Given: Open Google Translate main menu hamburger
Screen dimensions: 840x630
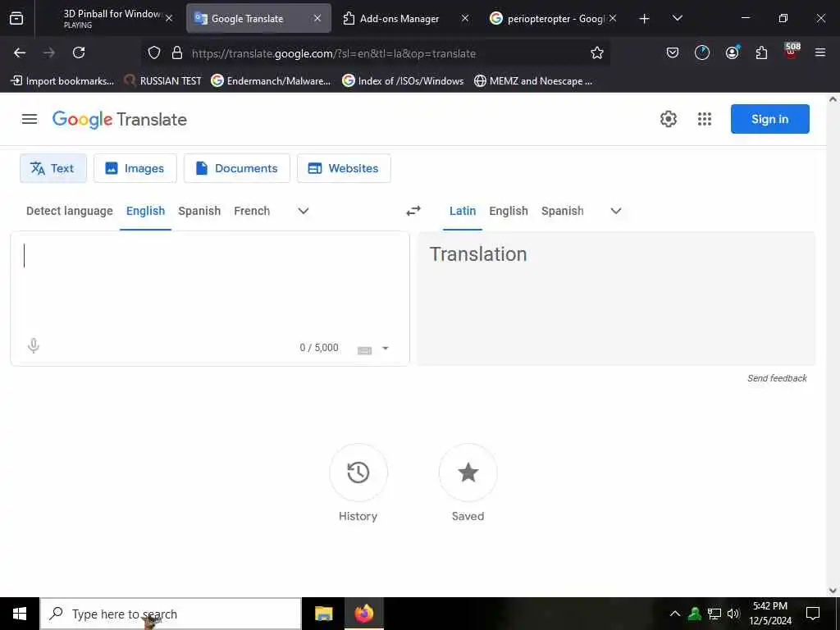Looking at the screenshot, I should point(30,119).
